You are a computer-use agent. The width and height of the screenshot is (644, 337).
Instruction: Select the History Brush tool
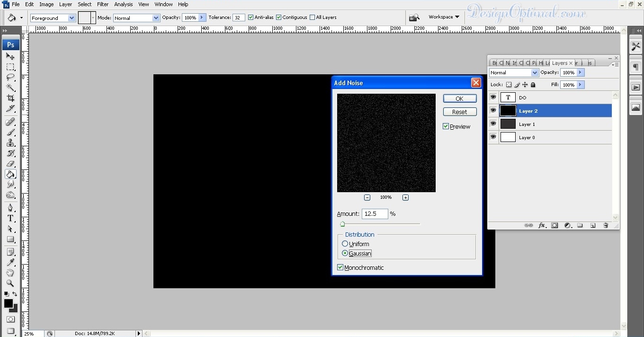[10, 153]
